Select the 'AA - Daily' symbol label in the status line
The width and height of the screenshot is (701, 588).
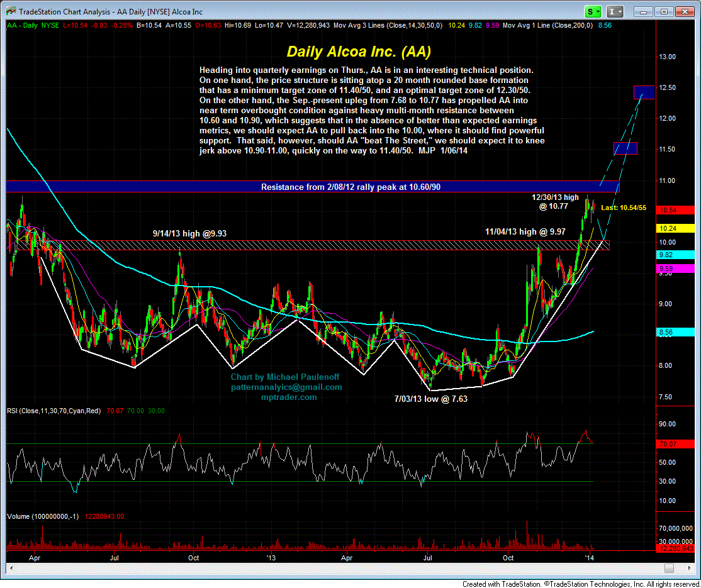point(22,25)
